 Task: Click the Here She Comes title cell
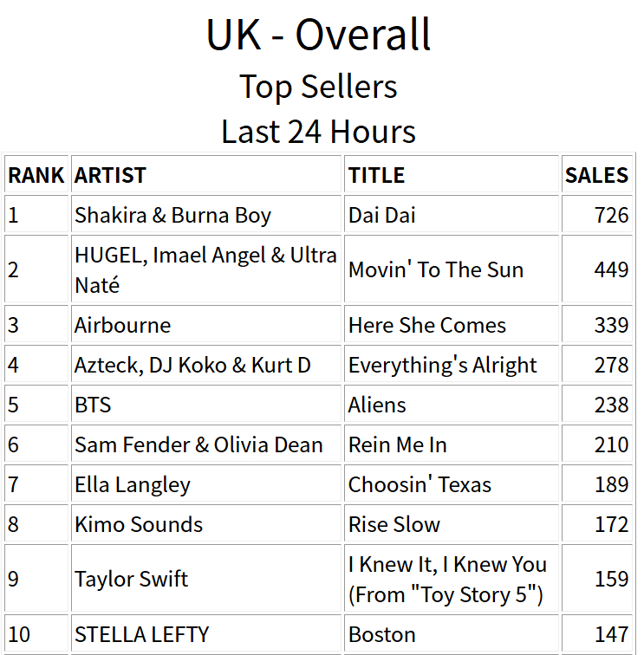click(x=452, y=325)
